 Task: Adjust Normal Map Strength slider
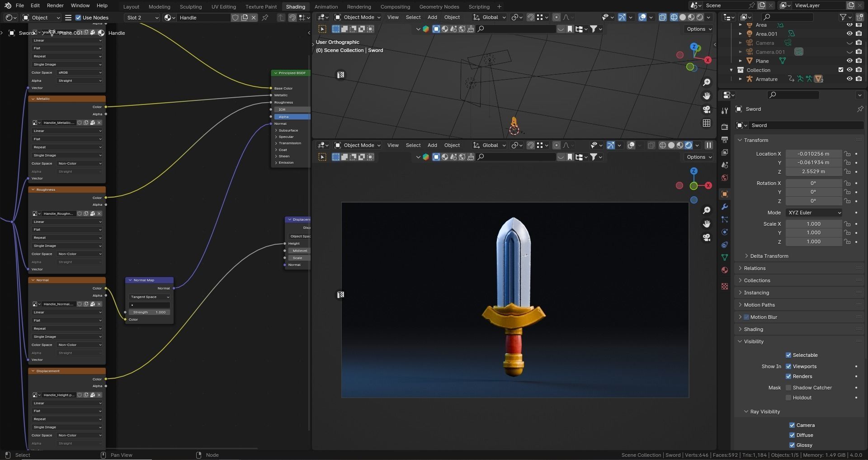(149, 312)
